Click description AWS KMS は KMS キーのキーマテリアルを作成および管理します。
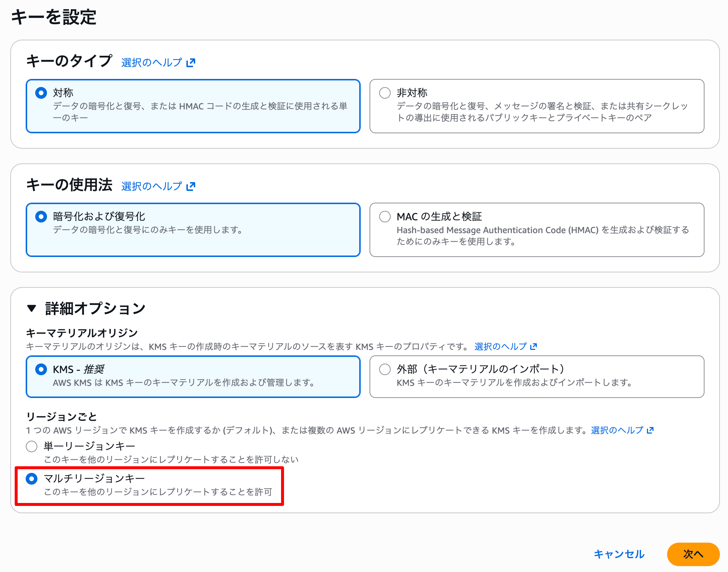728x572 pixels. click(184, 383)
